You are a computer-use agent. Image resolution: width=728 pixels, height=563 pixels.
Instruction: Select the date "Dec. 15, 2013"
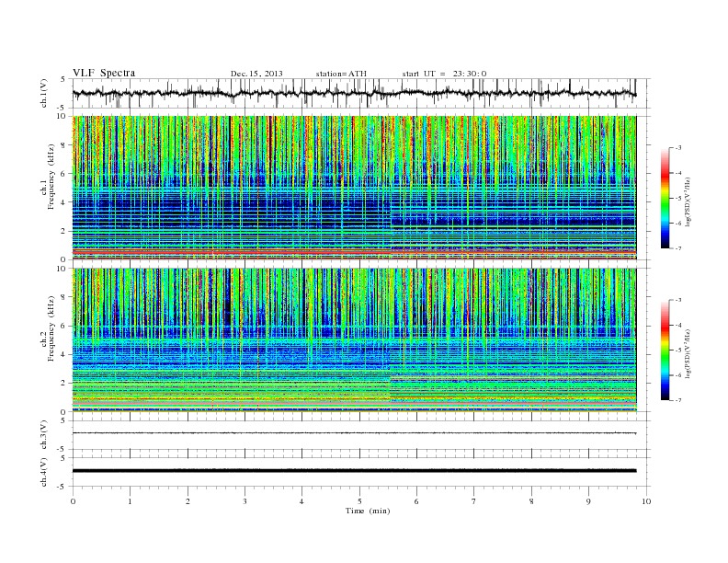tap(256, 74)
